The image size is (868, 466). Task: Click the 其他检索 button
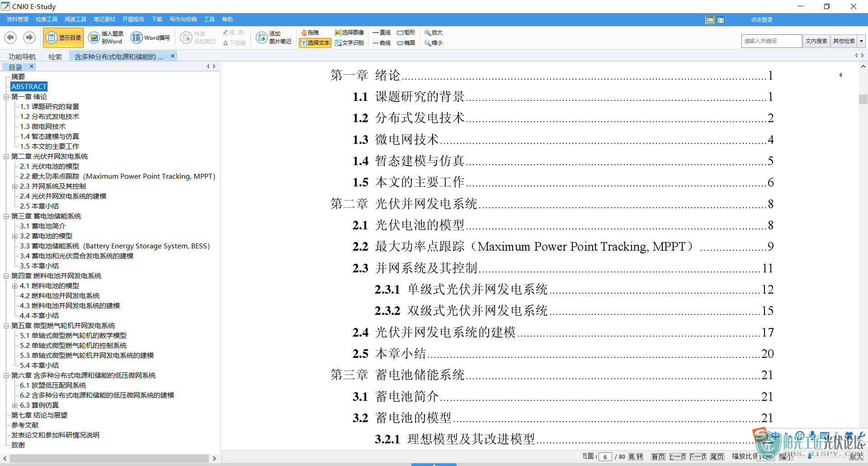(x=844, y=41)
